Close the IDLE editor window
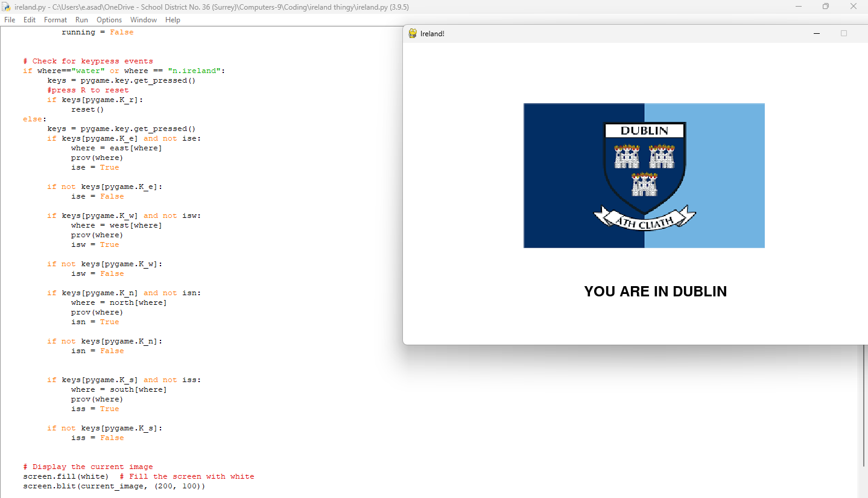 pos(854,6)
